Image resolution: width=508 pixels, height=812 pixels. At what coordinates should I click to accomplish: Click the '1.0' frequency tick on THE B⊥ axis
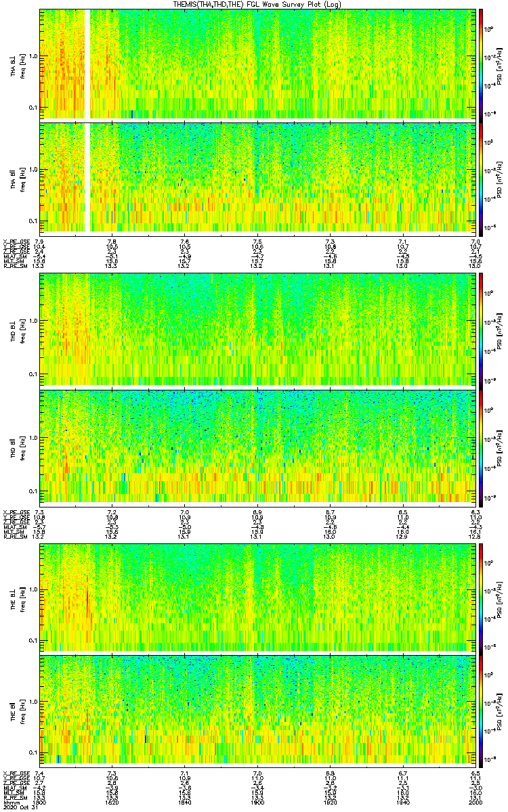33,589
